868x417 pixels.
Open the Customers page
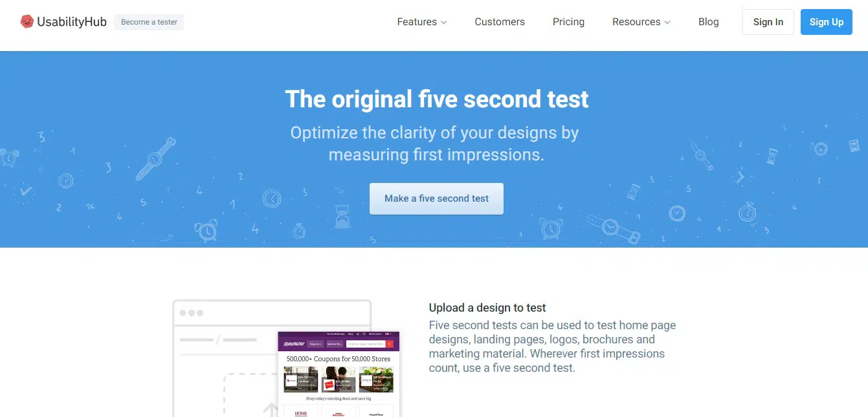(500, 22)
